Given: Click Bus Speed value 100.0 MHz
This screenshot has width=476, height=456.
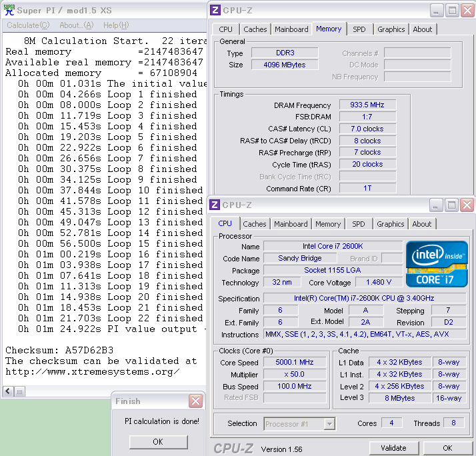Looking at the screenshot, I should pyautogui.click(x=295, y=386).
